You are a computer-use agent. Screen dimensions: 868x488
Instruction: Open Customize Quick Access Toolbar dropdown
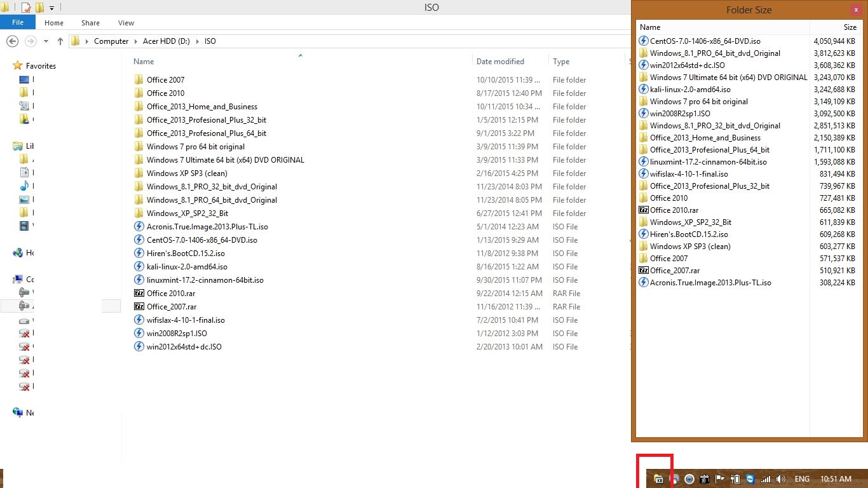52,8
